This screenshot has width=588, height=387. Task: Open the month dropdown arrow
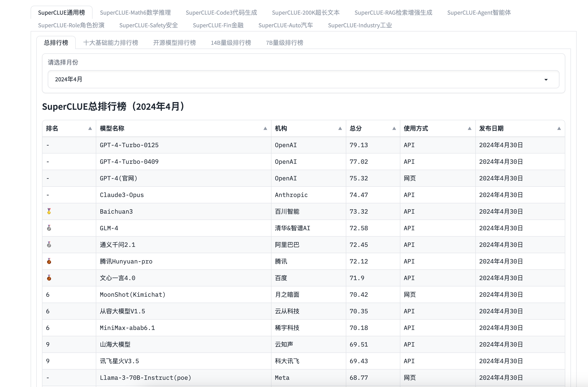coord(546,80)
